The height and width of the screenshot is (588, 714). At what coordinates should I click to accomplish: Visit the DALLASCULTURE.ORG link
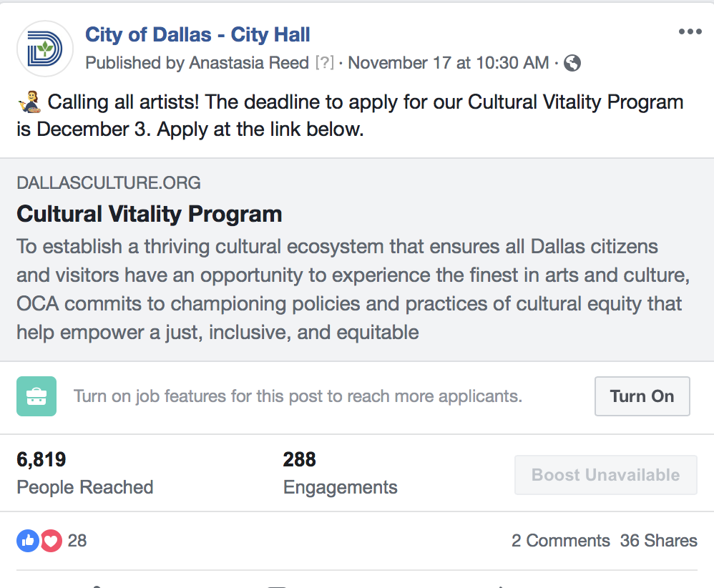(x=109, y=183)
